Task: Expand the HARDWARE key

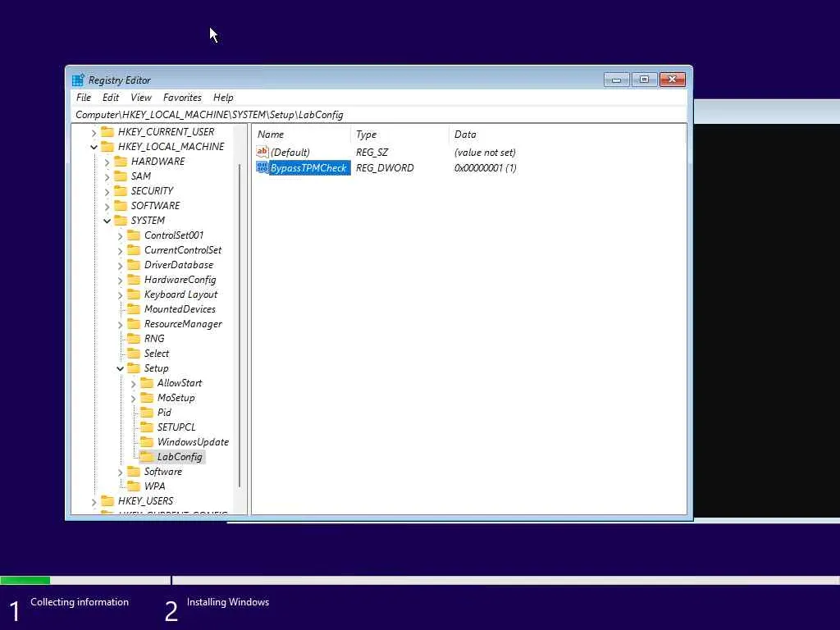Action: point(107,162)
